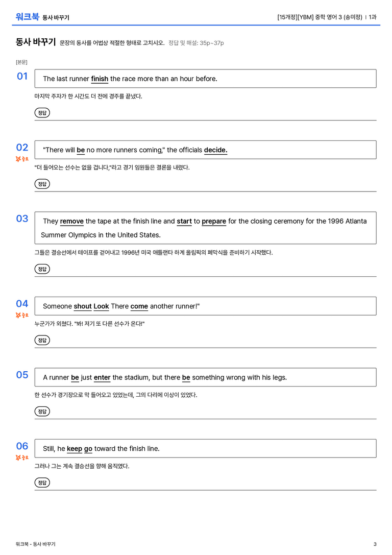Screen dimensions: 392x555
Task: Click the [본문] section label
Action: tap(21, 62)
